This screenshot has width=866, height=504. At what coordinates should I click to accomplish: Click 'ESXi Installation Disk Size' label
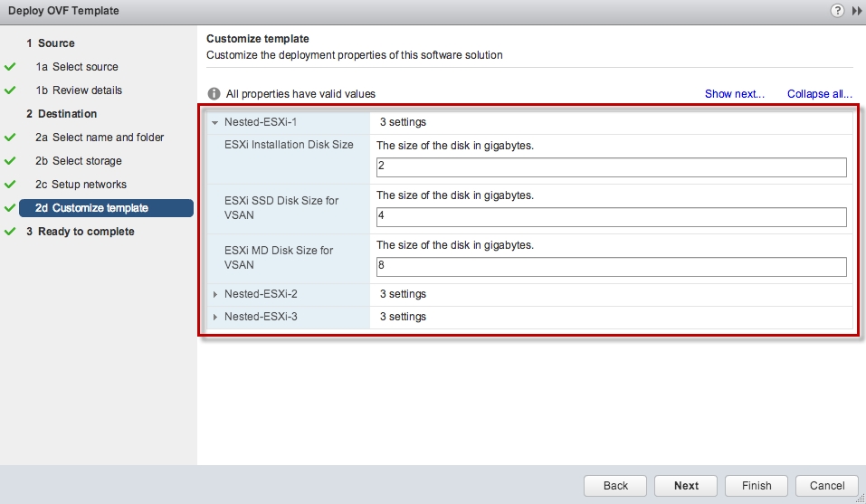tap(289, 145)
